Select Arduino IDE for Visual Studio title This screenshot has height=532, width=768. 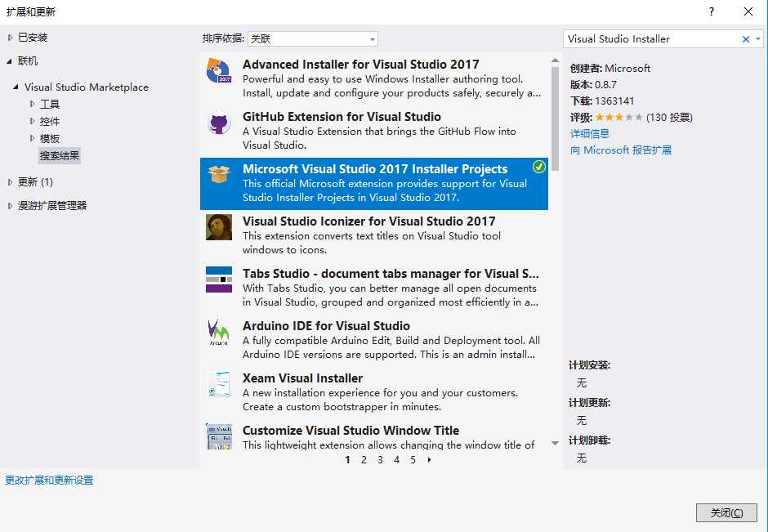326,326
